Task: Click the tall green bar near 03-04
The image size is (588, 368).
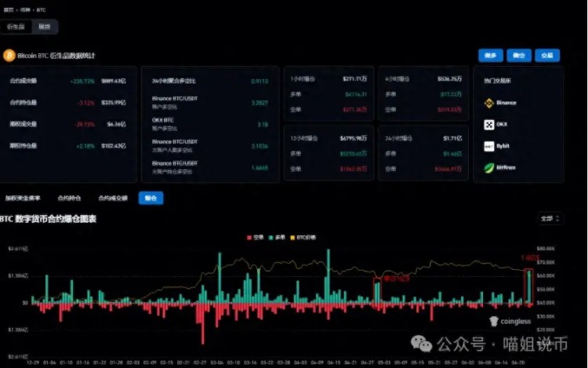Action: 220,278
